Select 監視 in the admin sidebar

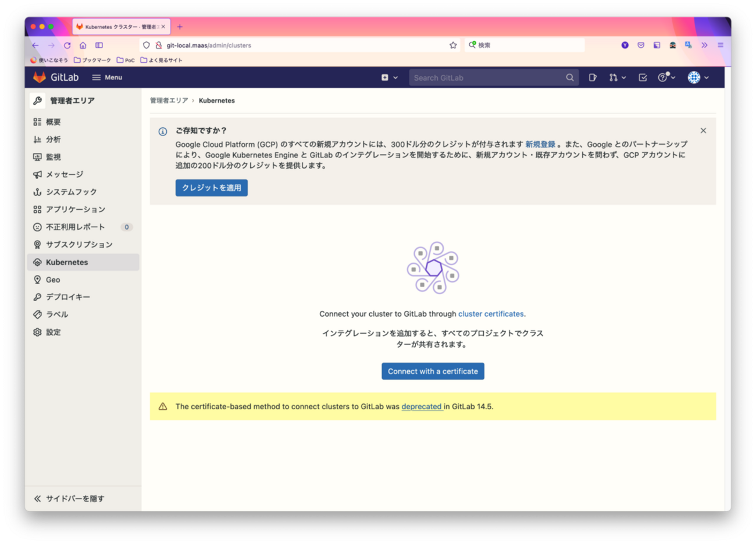point(83,157)
